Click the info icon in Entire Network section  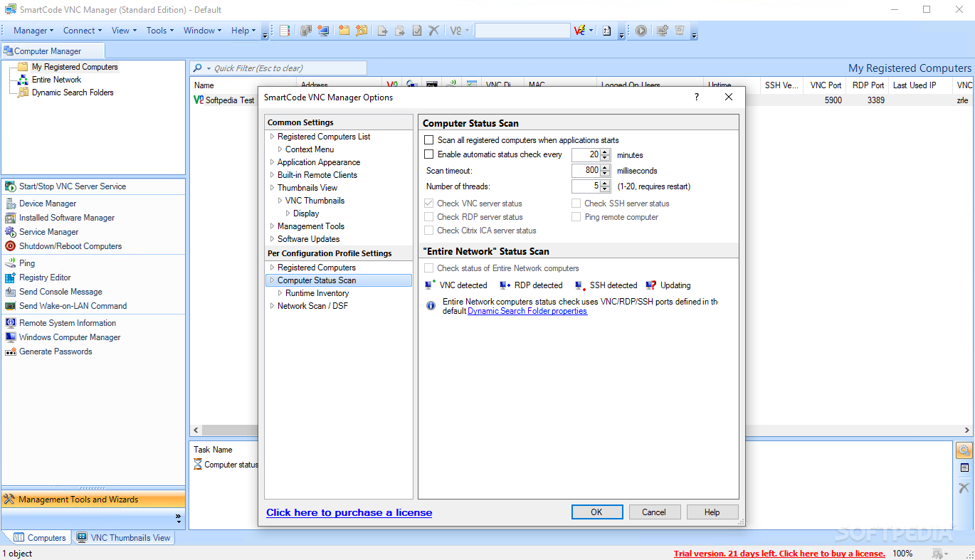click(x=431, y=306)
